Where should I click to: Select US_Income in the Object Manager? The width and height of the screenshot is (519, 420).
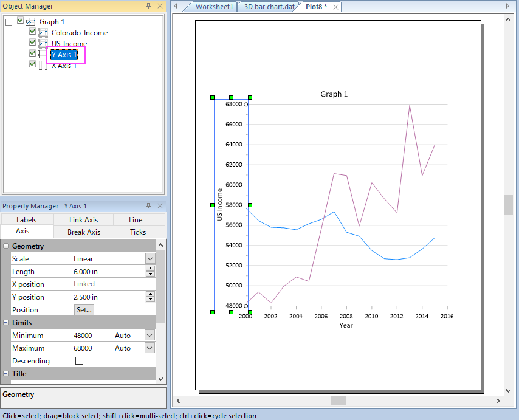tap(69, 44)
